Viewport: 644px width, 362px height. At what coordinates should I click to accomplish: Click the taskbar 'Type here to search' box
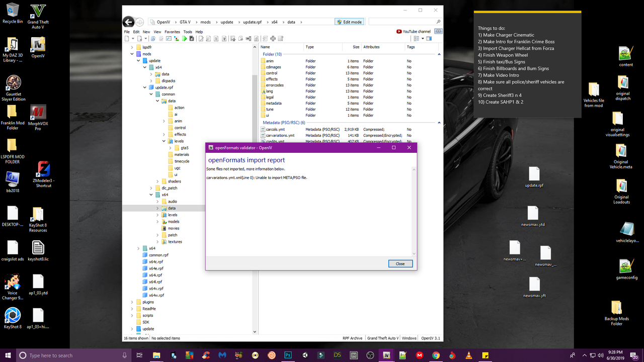tap(73, 355)
